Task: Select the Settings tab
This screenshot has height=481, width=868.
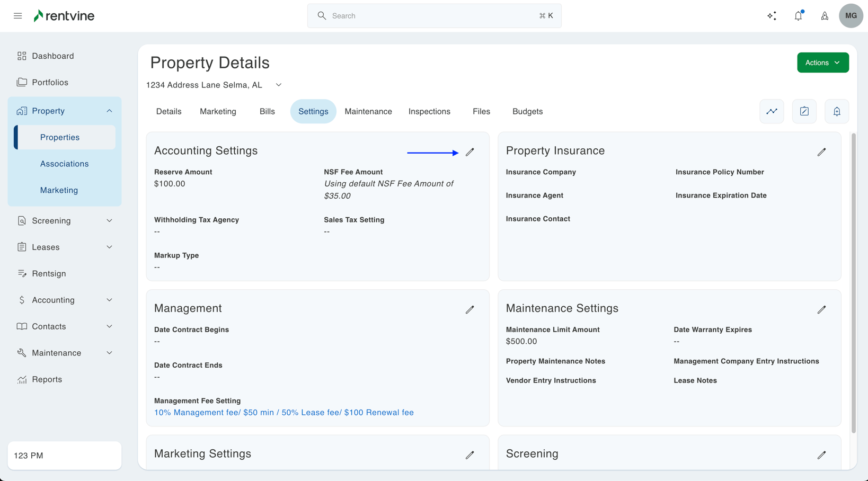Action: pyautogui.click(x=313, y=111)
